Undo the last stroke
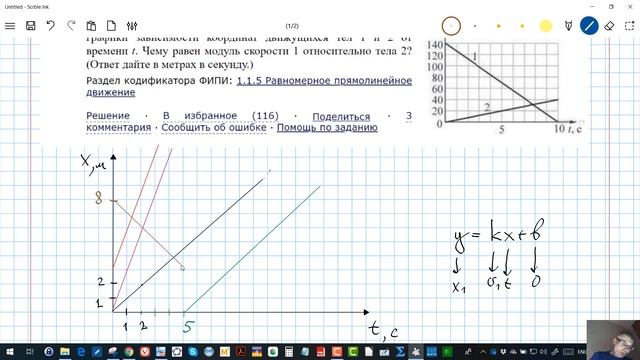Viewport: 640px width, 360px height. pyautogui.click(x=51, y=26)
